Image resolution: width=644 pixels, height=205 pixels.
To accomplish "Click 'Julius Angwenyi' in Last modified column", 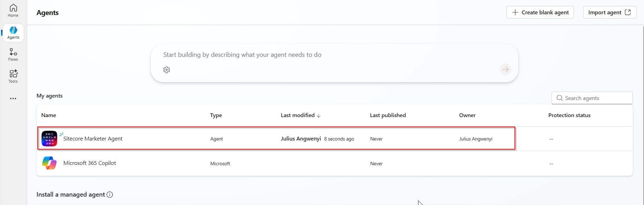I will coord(301,139).
